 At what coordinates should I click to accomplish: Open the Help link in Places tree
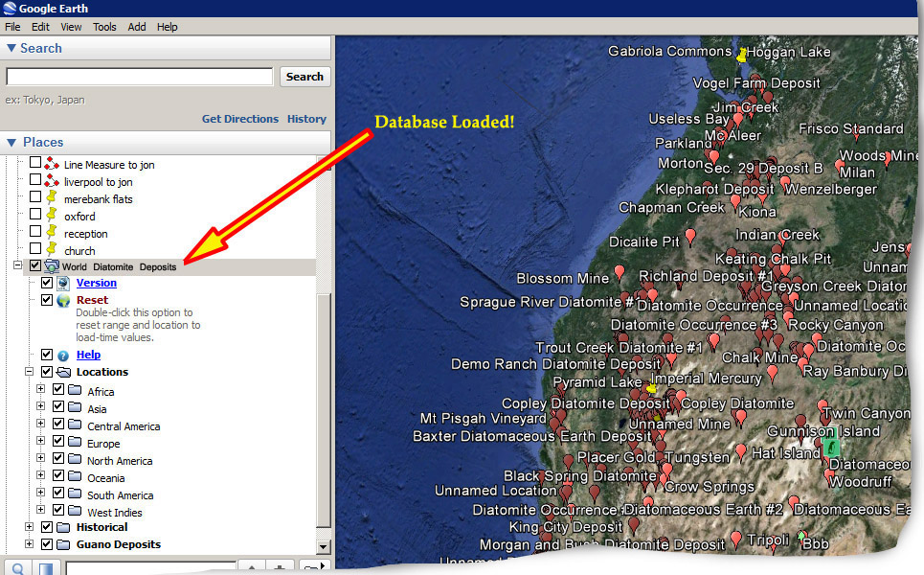point(88,355)
